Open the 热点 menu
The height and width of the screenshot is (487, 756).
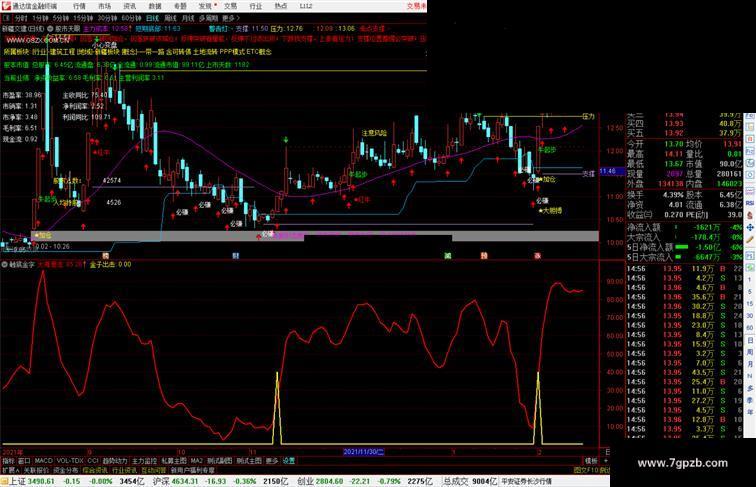tap(281, 6)
